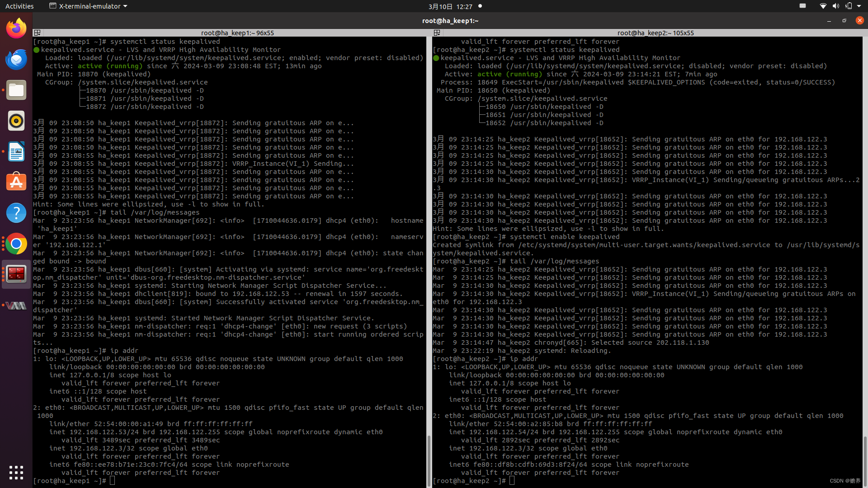
Task: Launch LibreOffice Writer from the dock
Action: point(16,151)
